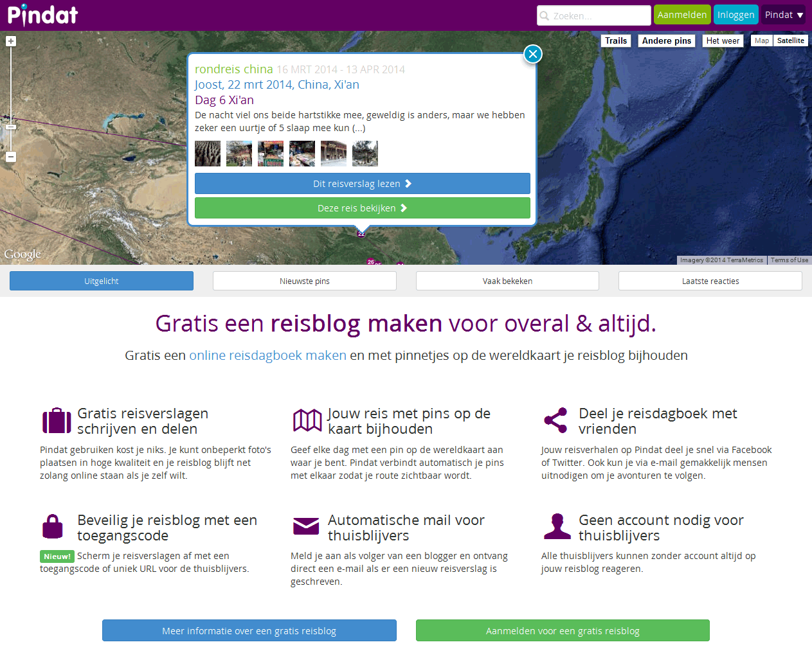
Task: Open online reisdagboek maken link
Action: [x=267, y=355]
